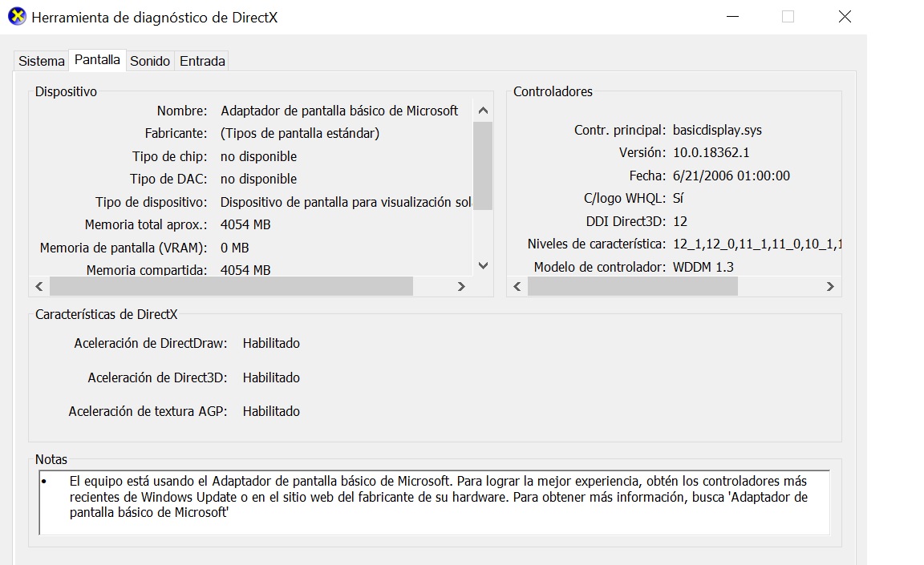Click the '0 MB' VRAM value
The image size is (924, 565).
tap(234, 248)
